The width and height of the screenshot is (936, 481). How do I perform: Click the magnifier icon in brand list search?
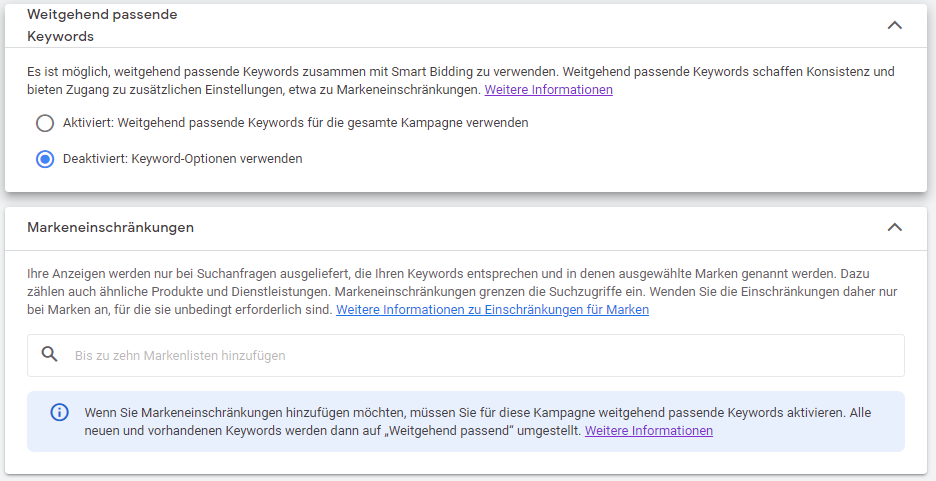50,354
